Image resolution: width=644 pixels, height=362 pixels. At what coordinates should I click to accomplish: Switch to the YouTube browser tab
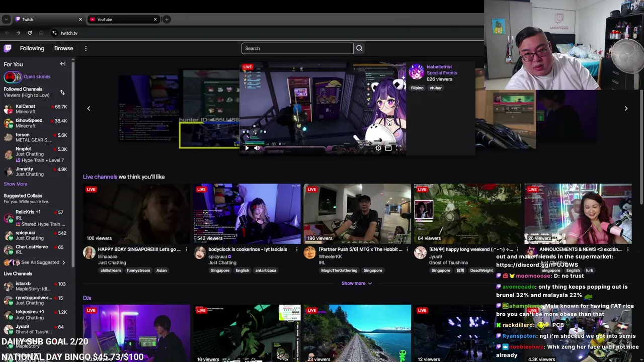click(x=123, y=20)
